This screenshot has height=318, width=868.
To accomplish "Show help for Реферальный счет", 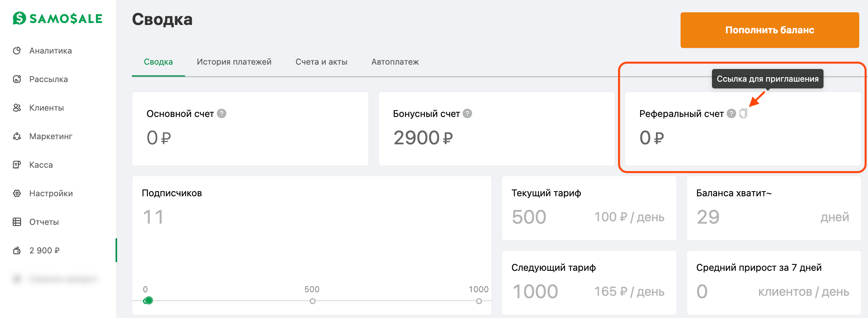I will point(731,113).
